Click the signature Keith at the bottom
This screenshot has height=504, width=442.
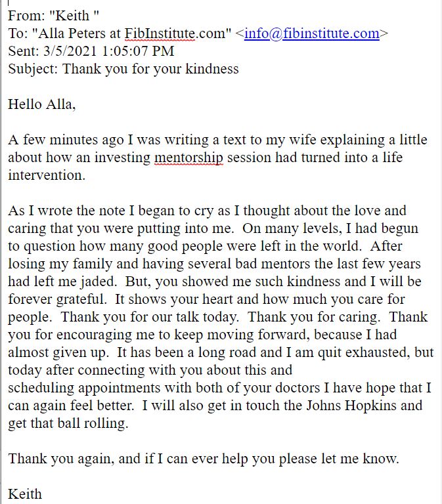pyautogui.click(x=25, y=494)
